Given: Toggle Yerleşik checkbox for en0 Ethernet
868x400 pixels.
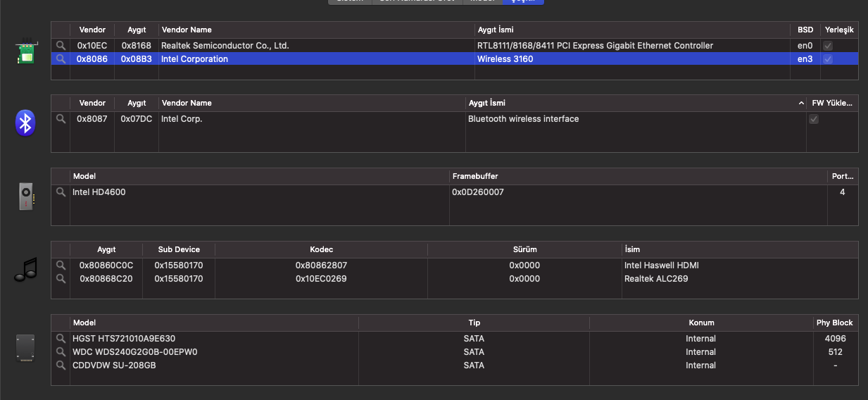Looking at the screenshot, I should click(828, 46).
